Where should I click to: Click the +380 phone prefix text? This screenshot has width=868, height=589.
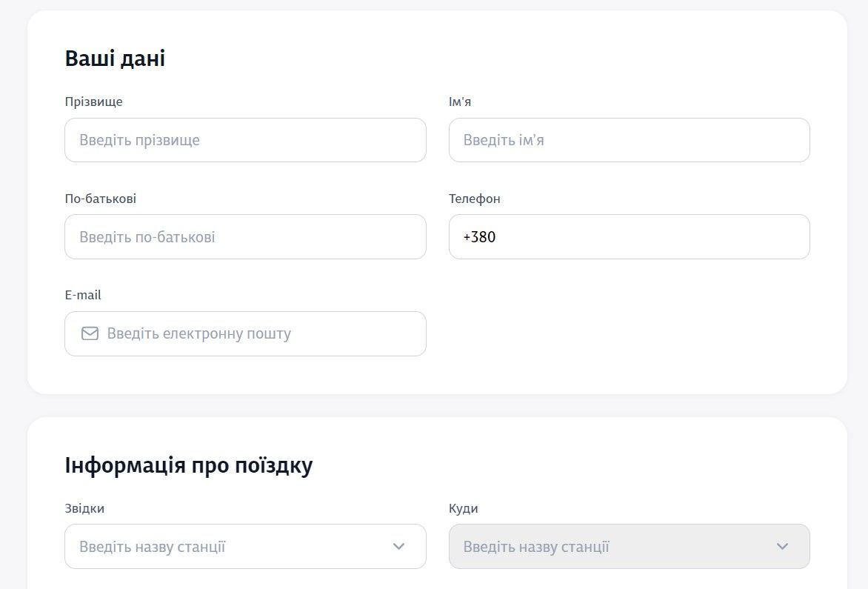pos(480,236)
